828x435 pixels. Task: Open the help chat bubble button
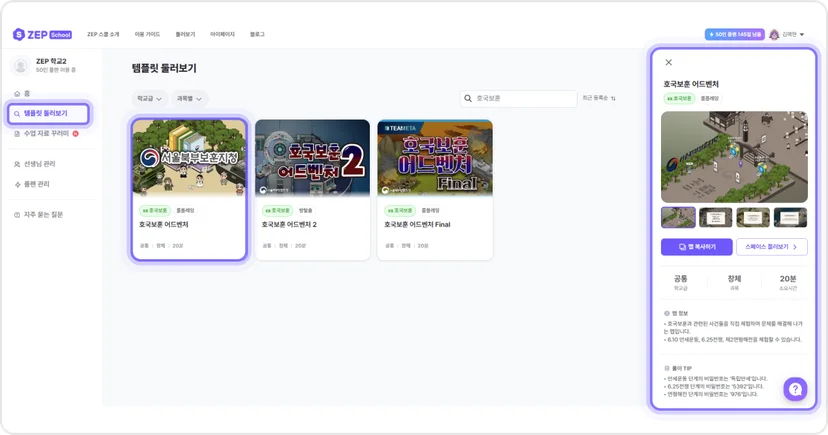(795, 390)
